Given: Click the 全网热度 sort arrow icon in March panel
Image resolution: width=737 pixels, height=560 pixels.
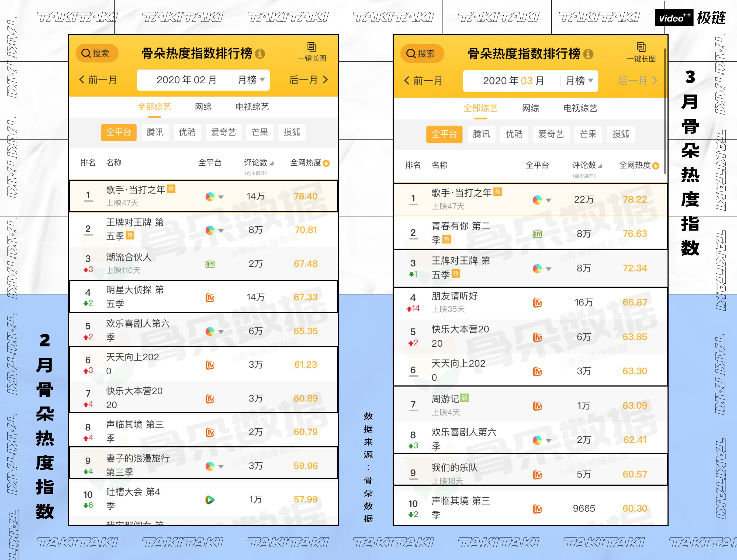Looking at the screenshot, I should [656, 166].
